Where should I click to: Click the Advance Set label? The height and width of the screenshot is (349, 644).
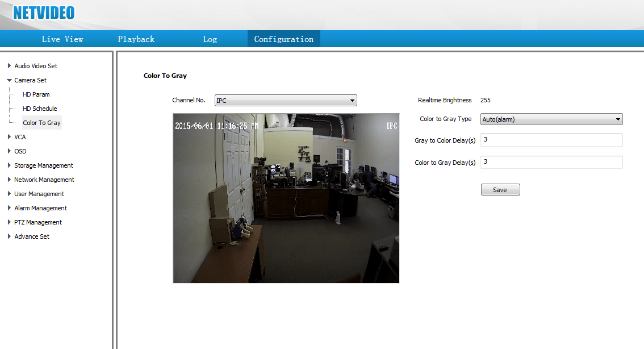(x=32, y=236)
